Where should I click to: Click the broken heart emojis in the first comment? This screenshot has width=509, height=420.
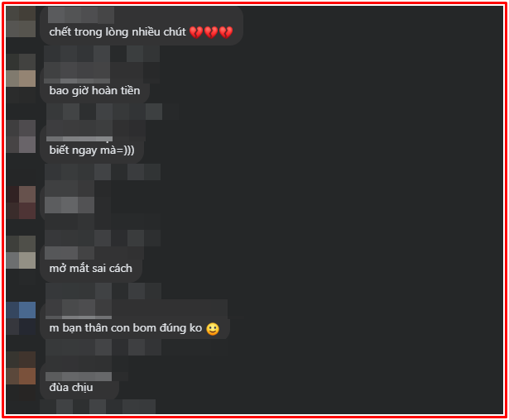pyautogui.click(x=211, y=32)
